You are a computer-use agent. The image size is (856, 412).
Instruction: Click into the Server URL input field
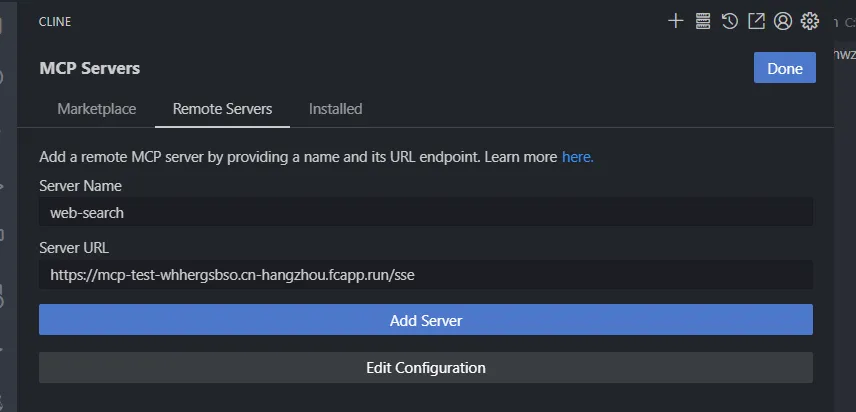coord(425,274)
